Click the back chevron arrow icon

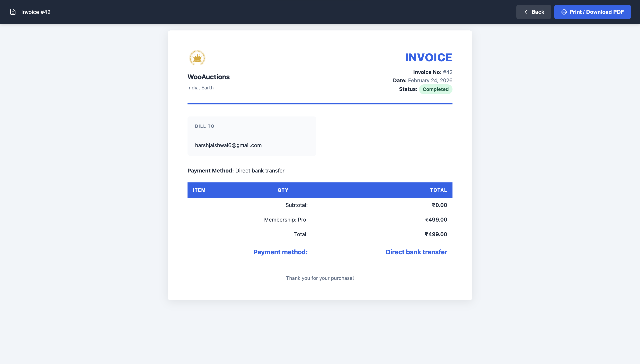point(526,12)
